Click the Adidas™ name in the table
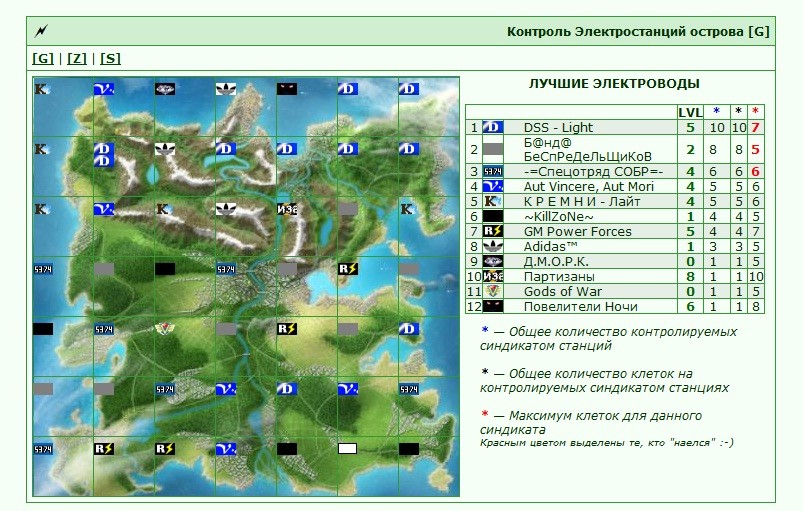Viewport: 803px width, 511px height. [x=551, y=246]
